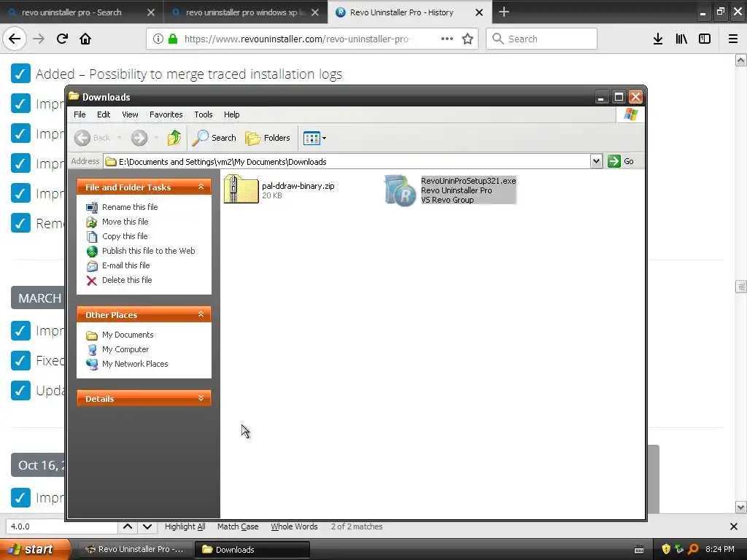Click E-mail this file task

[125, 265]
